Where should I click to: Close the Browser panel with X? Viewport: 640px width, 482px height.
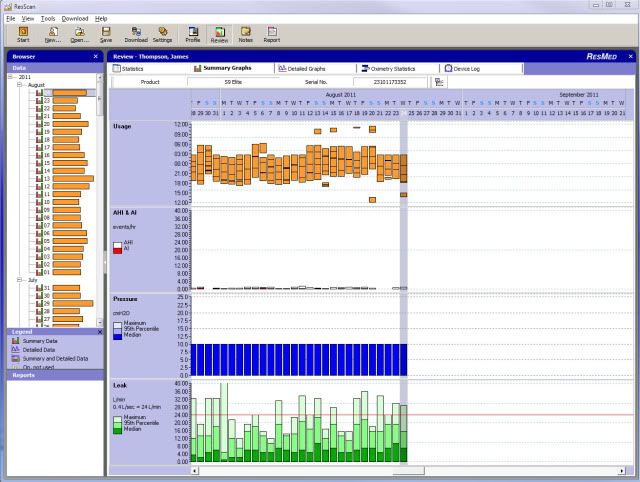[96, 57]
